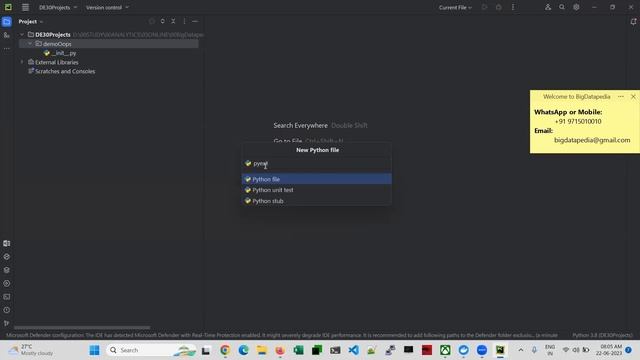This screenshot has height=360, width=640.
Task: Click the Debug button in toolbar
Action: (498, 7)
